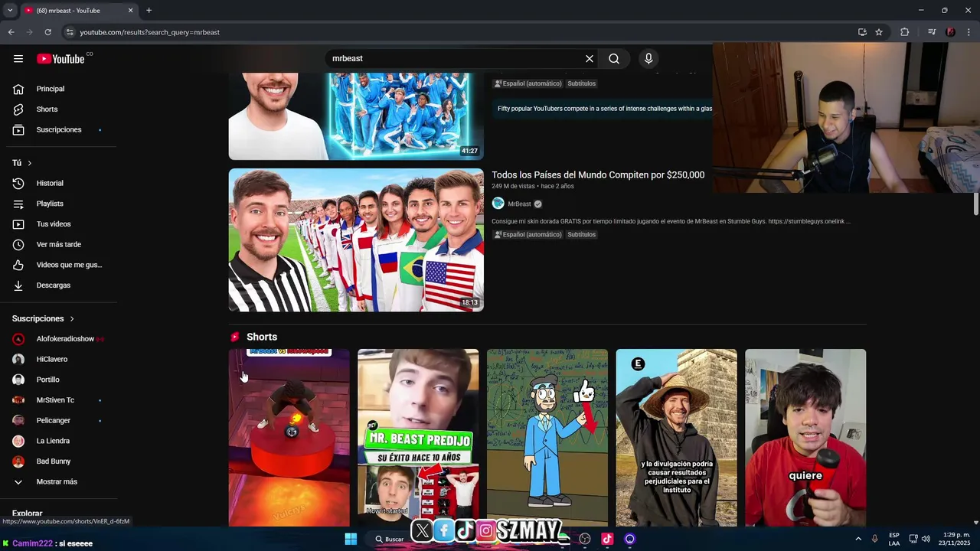Clear the search box with the X
Image resolution: width=980 pixels, height=551 pixels.
[x=590, y=59]
